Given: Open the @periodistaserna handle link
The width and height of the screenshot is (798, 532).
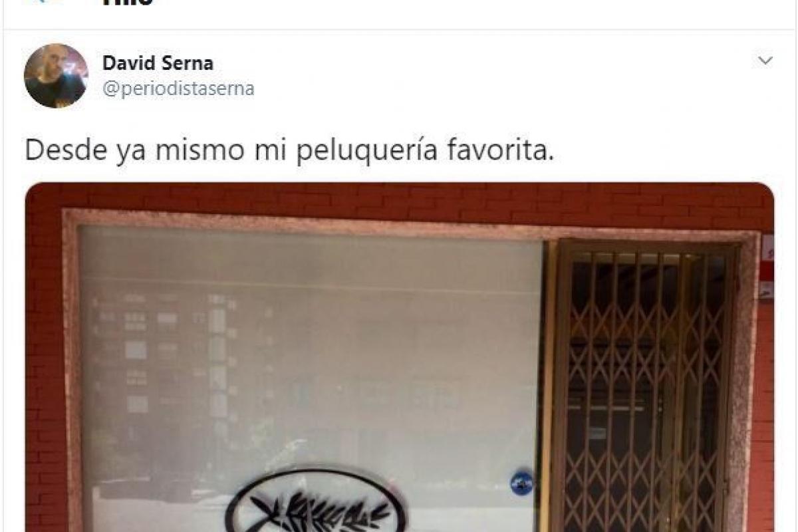Looking at the screenshot, I should coord(178,88).
